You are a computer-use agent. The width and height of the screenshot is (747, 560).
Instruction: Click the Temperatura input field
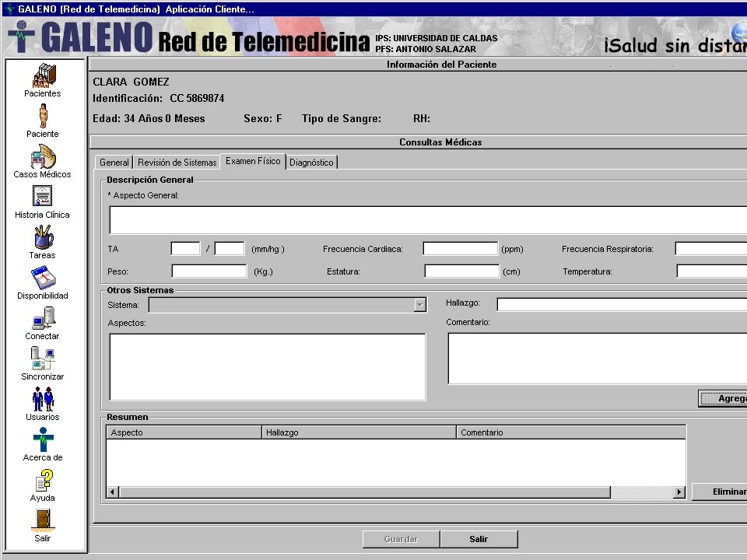click(712, 271)
